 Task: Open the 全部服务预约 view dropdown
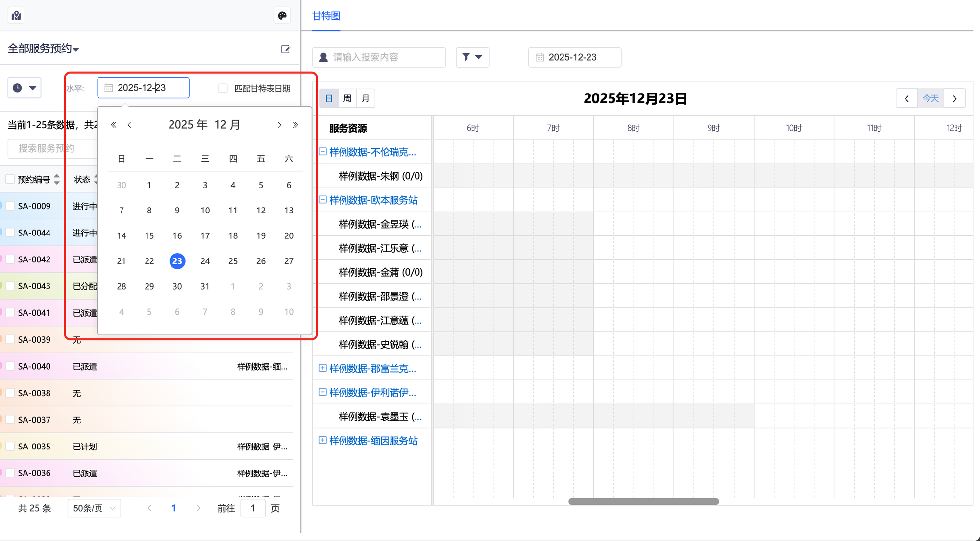coord(43,48)
